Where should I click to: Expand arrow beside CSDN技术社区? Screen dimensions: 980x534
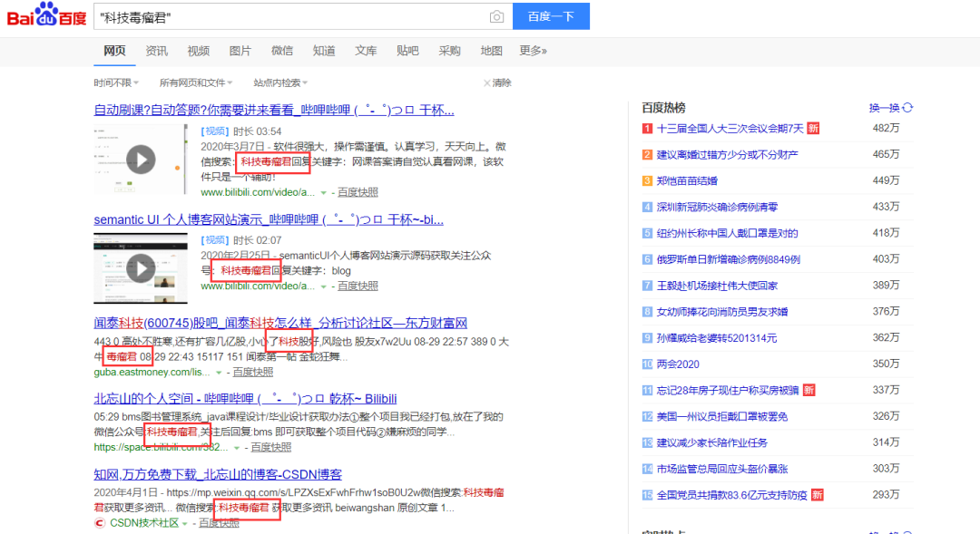tap(185, 523)
